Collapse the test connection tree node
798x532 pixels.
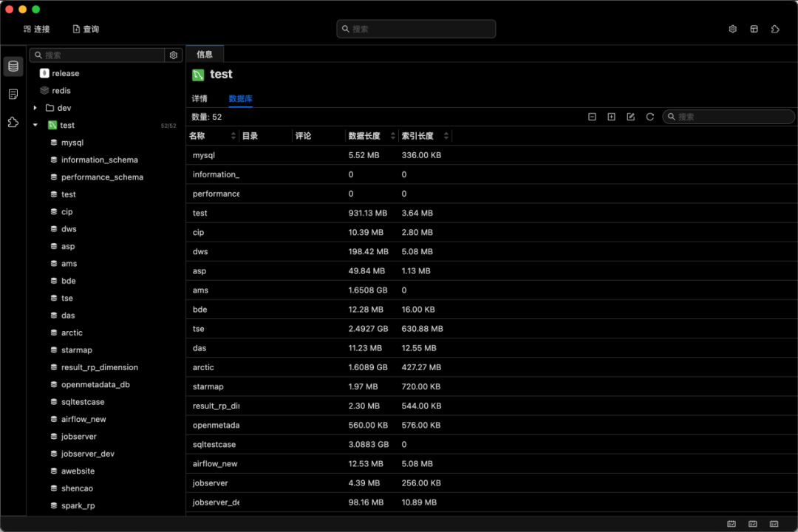[x=35, y=126]
